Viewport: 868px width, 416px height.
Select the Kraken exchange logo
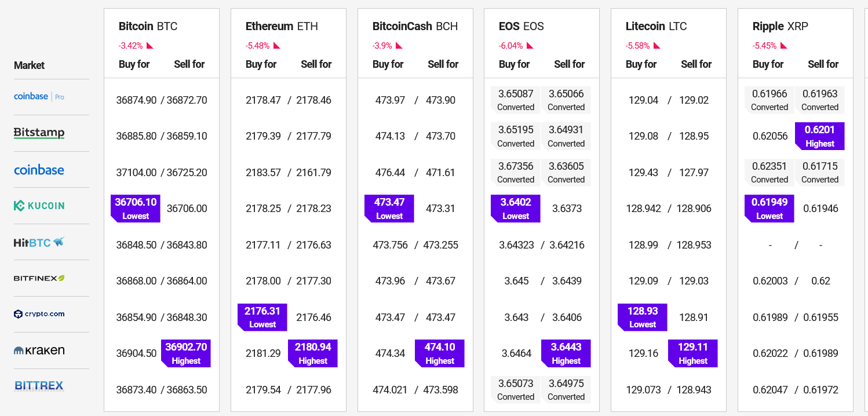click(x=39, y=350)
